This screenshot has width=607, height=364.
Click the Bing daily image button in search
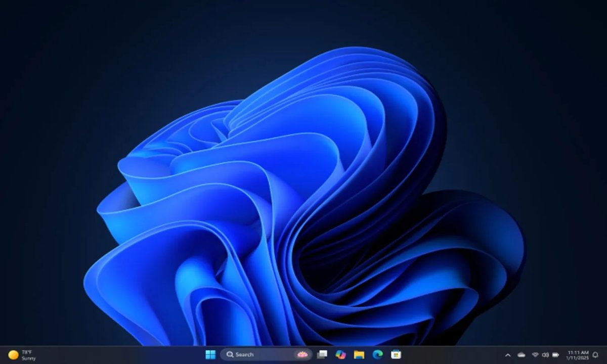click(302, 354)
